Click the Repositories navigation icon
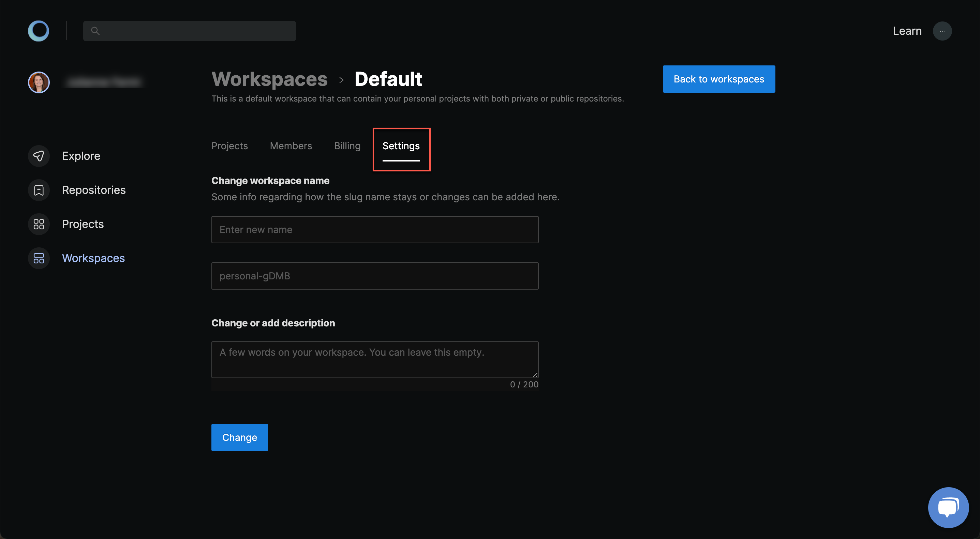This screenshot has height=539, width=980. pos(39,190)
